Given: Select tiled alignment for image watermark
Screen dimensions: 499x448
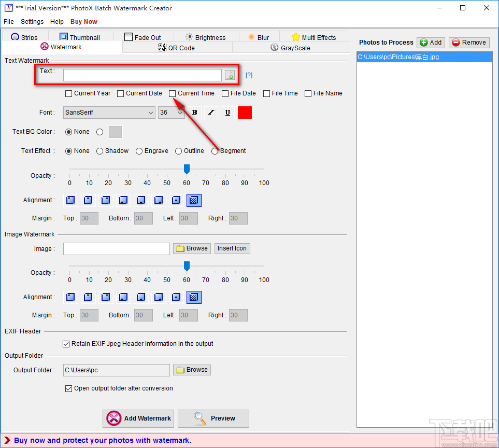Looking at the screenshot, I should coord(194,297).
